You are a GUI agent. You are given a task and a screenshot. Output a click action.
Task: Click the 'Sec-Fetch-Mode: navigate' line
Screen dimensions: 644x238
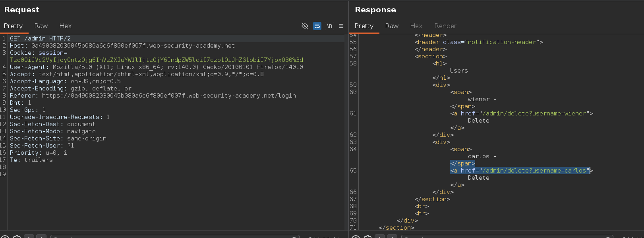pyautogui.click(x=53, y=131)
